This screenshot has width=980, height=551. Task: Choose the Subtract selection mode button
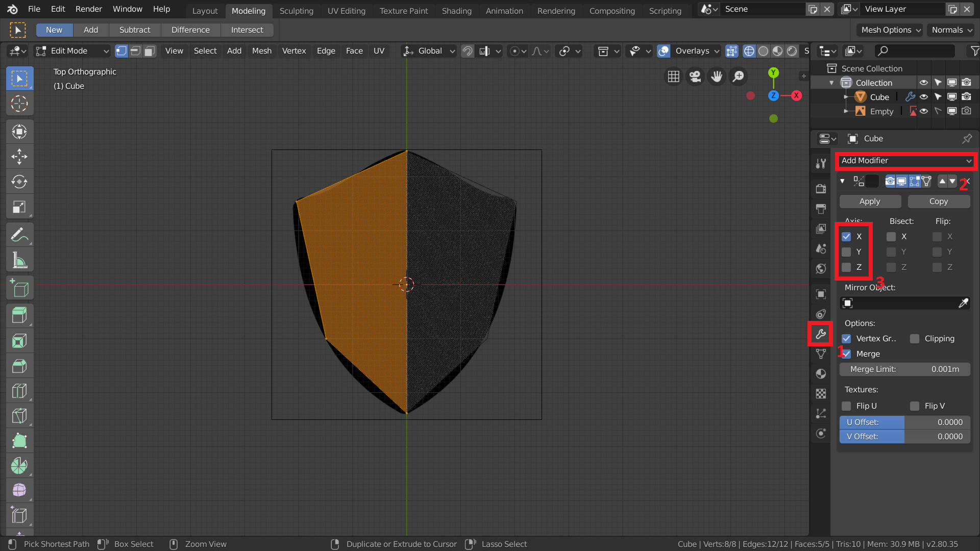(x=135, y=30)
